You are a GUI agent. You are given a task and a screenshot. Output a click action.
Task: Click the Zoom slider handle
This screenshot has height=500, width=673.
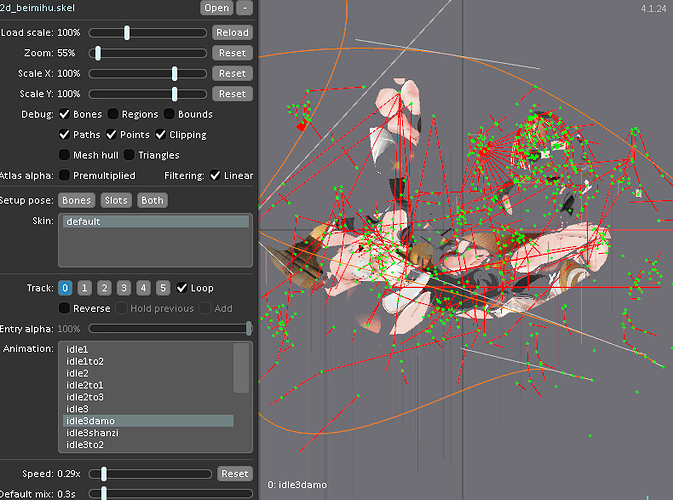(98, 53)
